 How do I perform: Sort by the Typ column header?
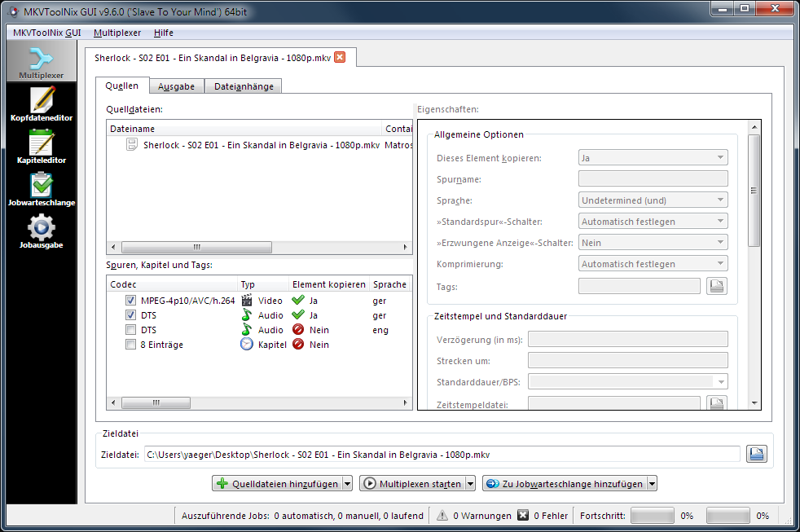[263, 284]
